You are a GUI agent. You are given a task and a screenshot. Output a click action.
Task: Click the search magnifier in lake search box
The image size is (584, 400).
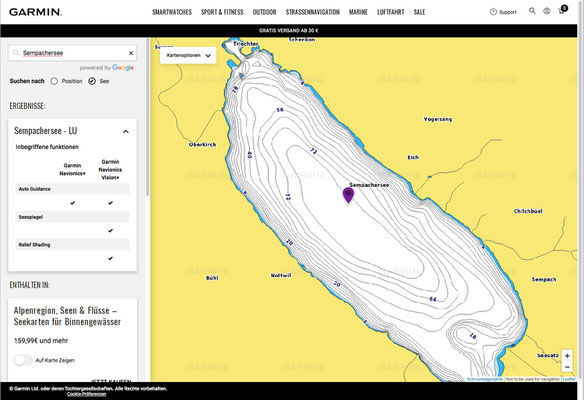(x=16, y=53)
